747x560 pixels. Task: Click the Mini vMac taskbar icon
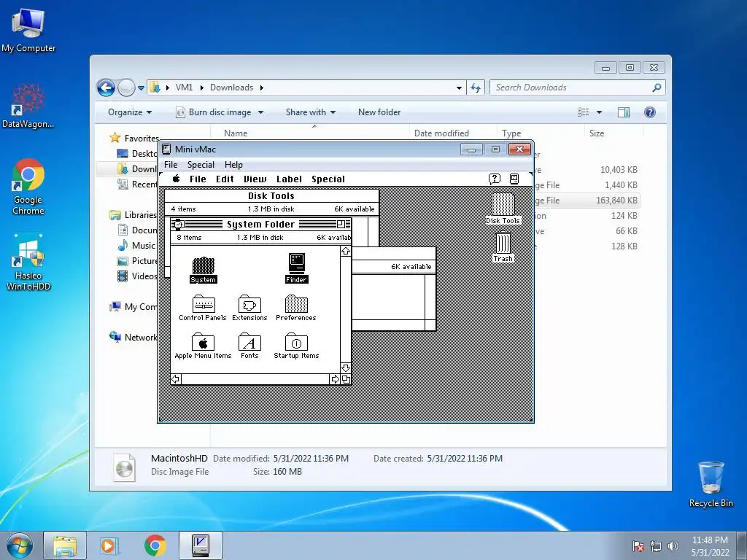point(201,545)
